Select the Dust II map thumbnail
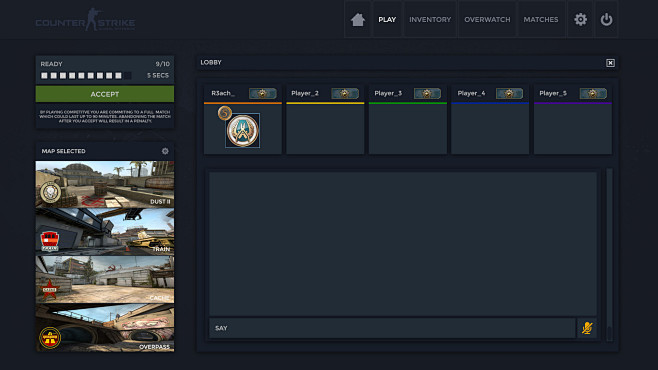Viewport: 658px width, 370px height. [105, 184]
